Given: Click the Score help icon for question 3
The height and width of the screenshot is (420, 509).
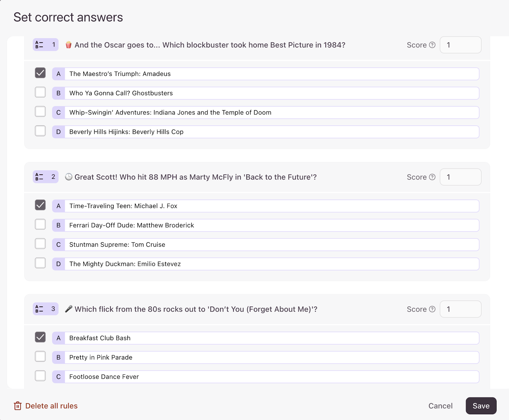Looking at the screenshot, I should pyautogui.click(x=432, y=309).
